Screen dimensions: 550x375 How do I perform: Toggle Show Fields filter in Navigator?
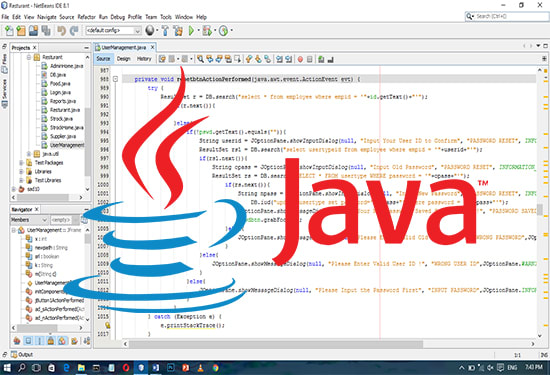pos(28,340)
